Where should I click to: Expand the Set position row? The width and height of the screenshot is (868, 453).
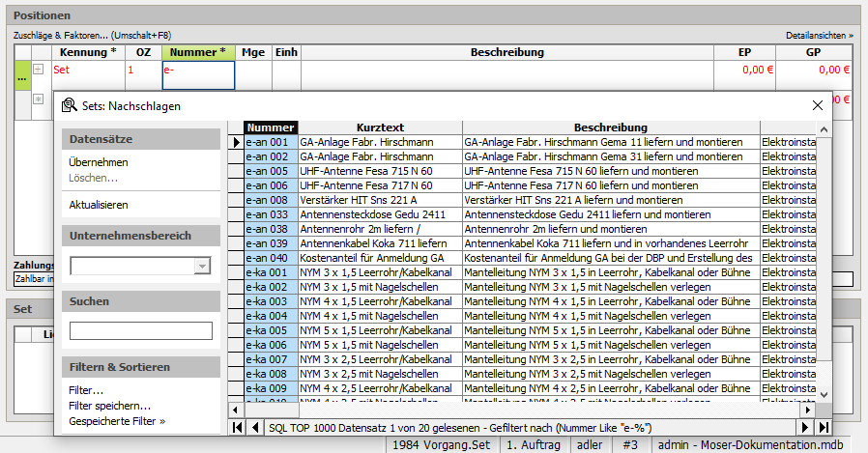coord(38,70)
